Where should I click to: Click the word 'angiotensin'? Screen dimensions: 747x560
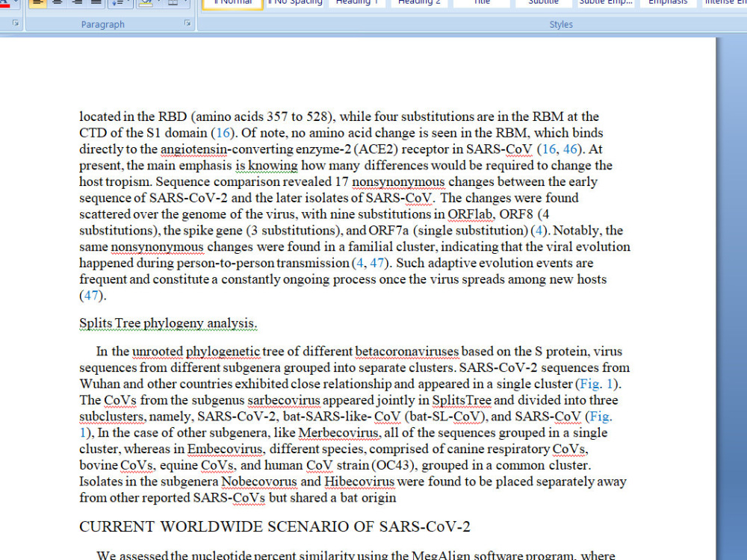coord(194,149)
